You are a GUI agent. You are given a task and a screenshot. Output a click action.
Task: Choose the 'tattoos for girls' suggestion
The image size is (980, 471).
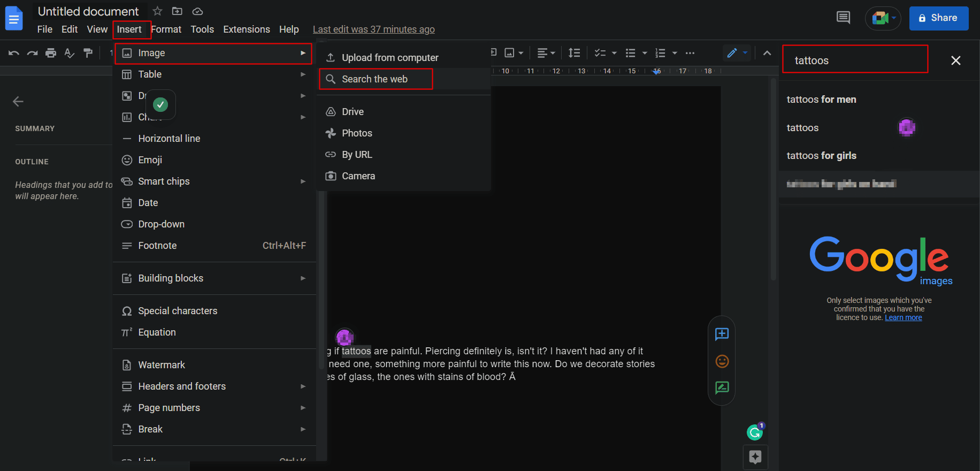point(822,156)
